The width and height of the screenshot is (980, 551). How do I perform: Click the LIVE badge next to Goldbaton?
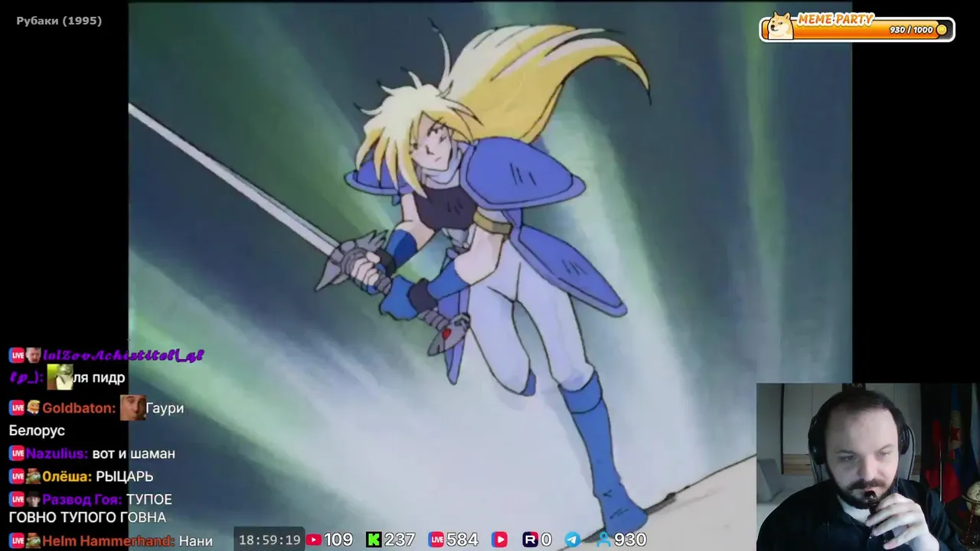click(17, 408)
